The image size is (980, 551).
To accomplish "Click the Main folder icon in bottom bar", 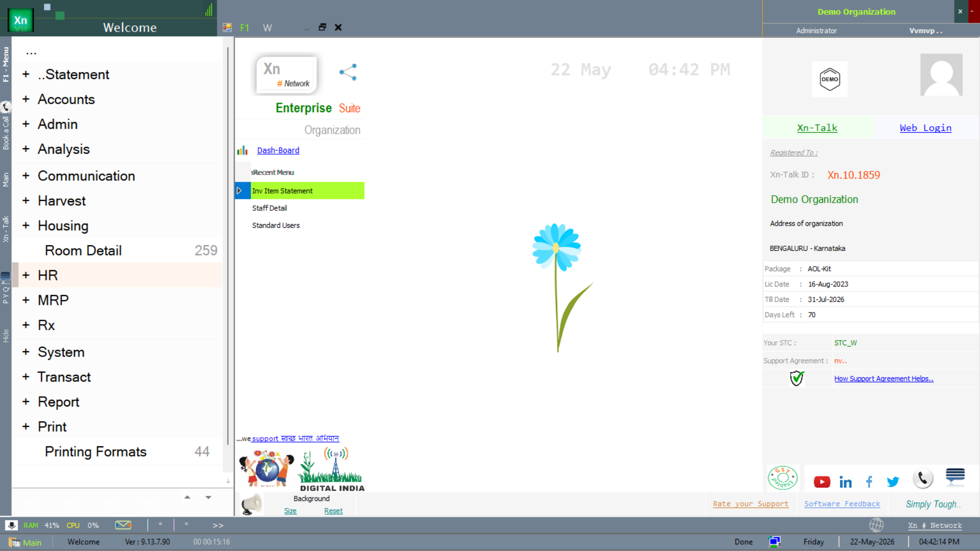I will [14, 542].
